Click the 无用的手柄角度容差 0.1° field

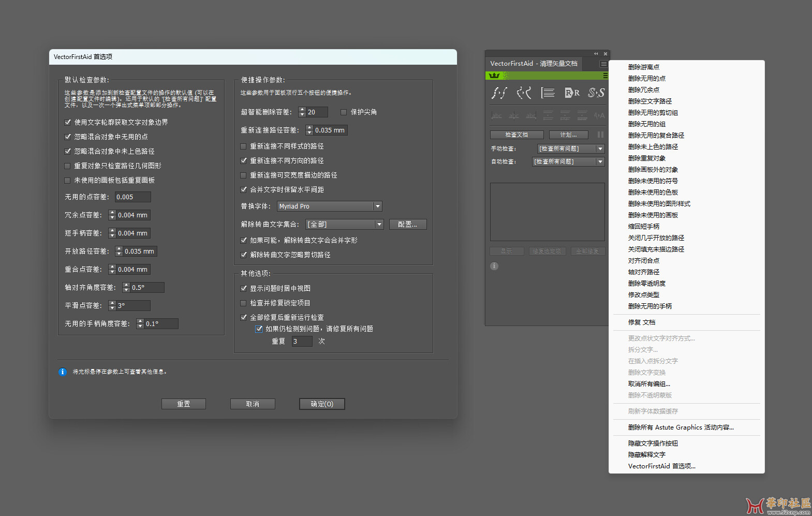pyautogui.click(x=161, y=323)
